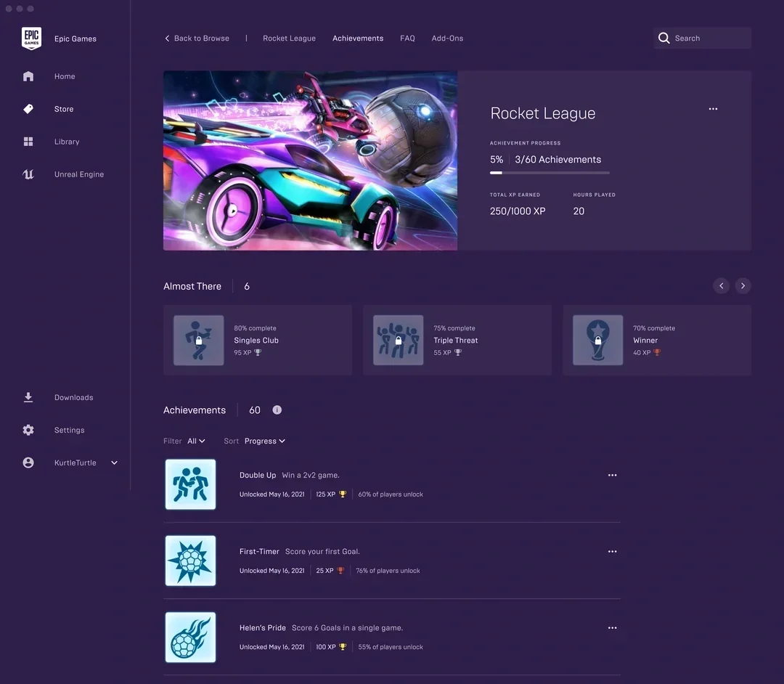The height and width of the screenshot is (684, 784).
Task: Click the Settings gear icon
Action: pyautogui.click(x=28, y=430)
